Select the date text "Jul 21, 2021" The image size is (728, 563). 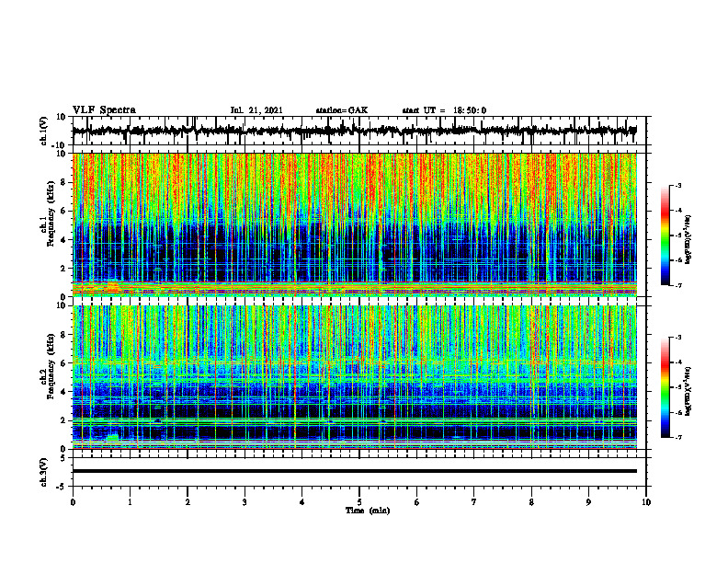[x=256, y=110]
